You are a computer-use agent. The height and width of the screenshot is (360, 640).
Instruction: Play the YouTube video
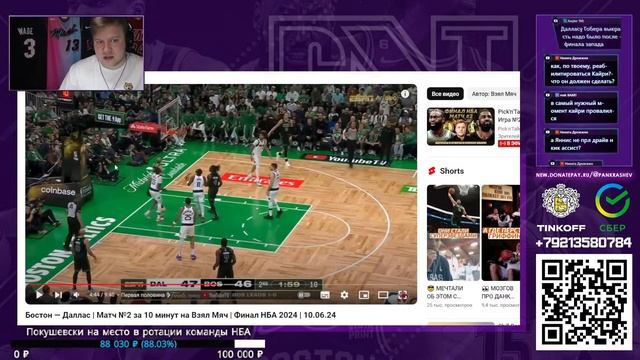(x=39, y=294)
